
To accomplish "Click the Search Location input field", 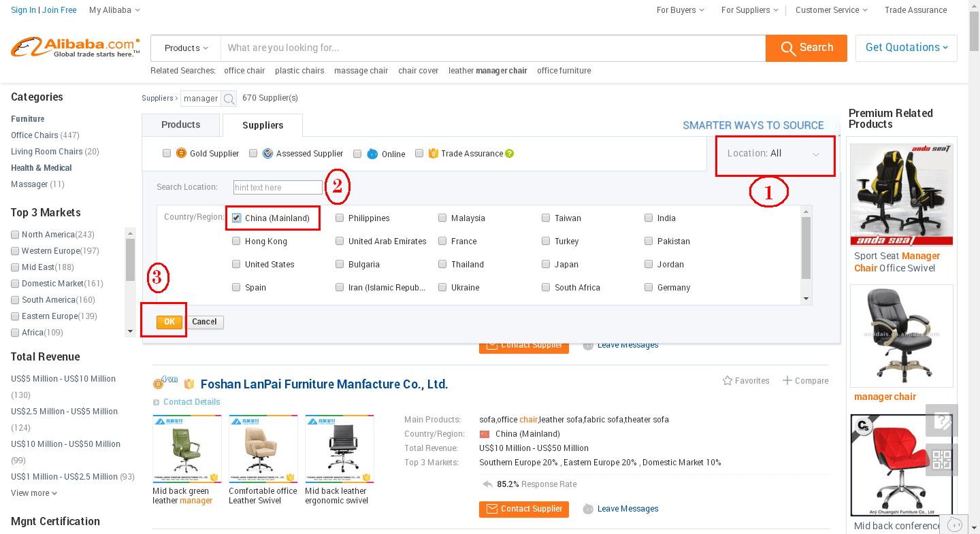I will (x=278, y=188).
